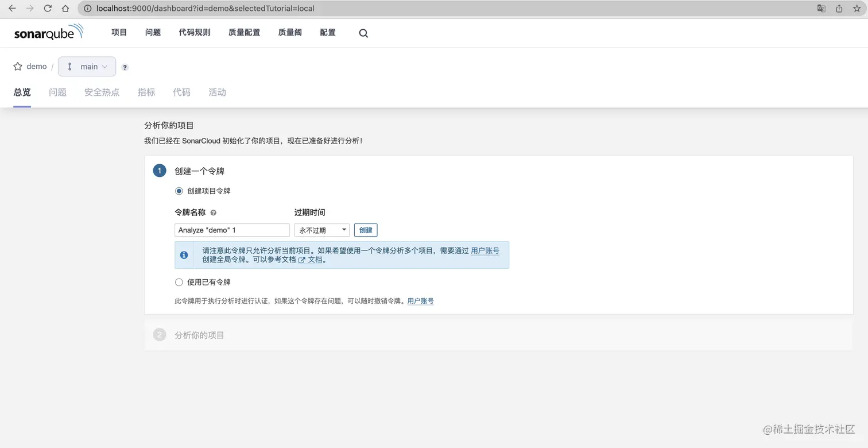868x448 pixels.
Task: Click the browser share icon
Action: (839, 9)
